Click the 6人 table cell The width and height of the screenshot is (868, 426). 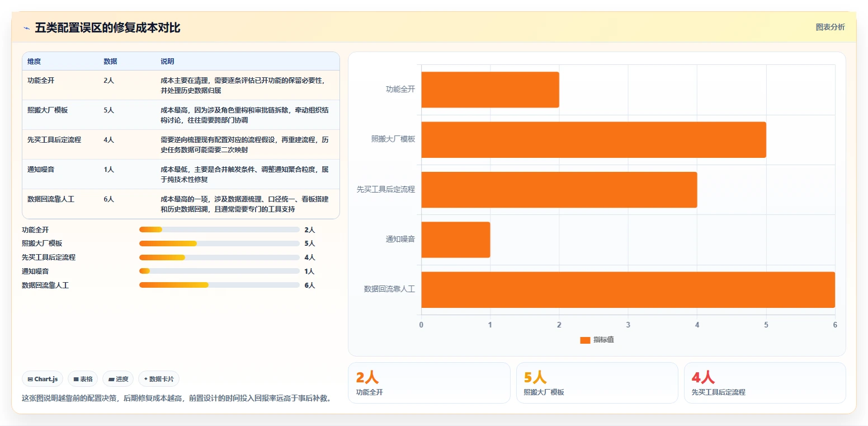point(109,199)
